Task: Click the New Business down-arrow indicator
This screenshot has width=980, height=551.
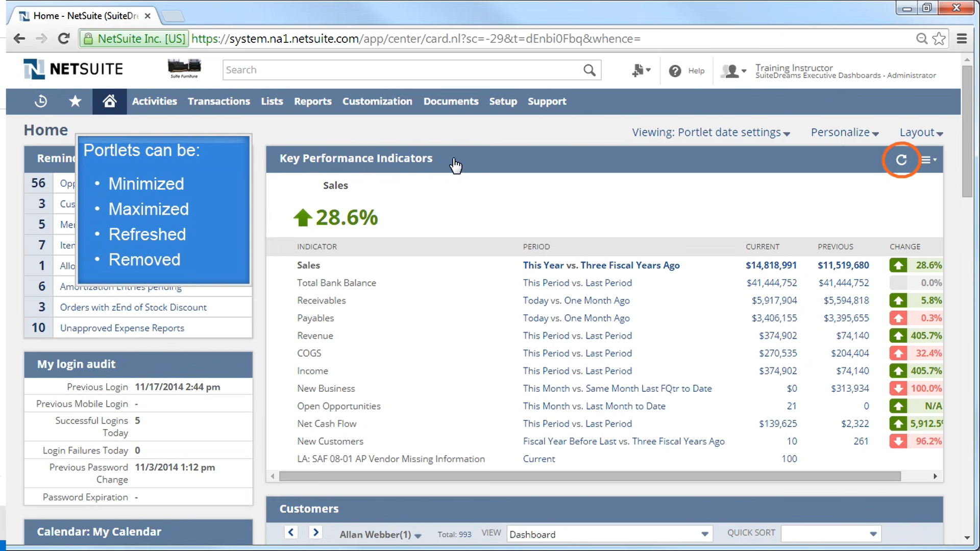Action: pyautogui.click(x=898, y=388)
